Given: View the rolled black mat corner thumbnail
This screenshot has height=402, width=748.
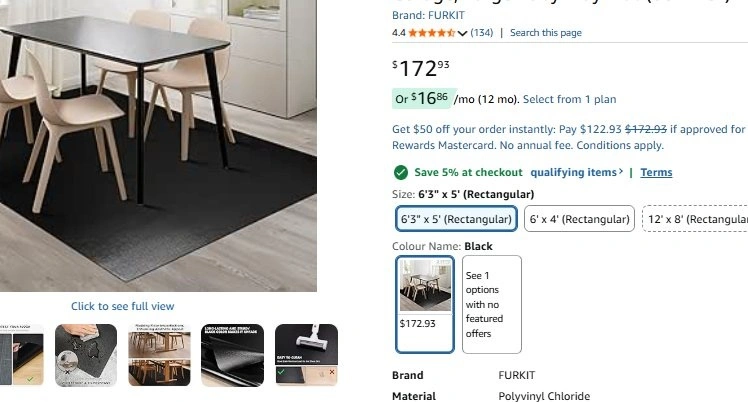Looking at the screenshot, I should click(x=232, y=355).
